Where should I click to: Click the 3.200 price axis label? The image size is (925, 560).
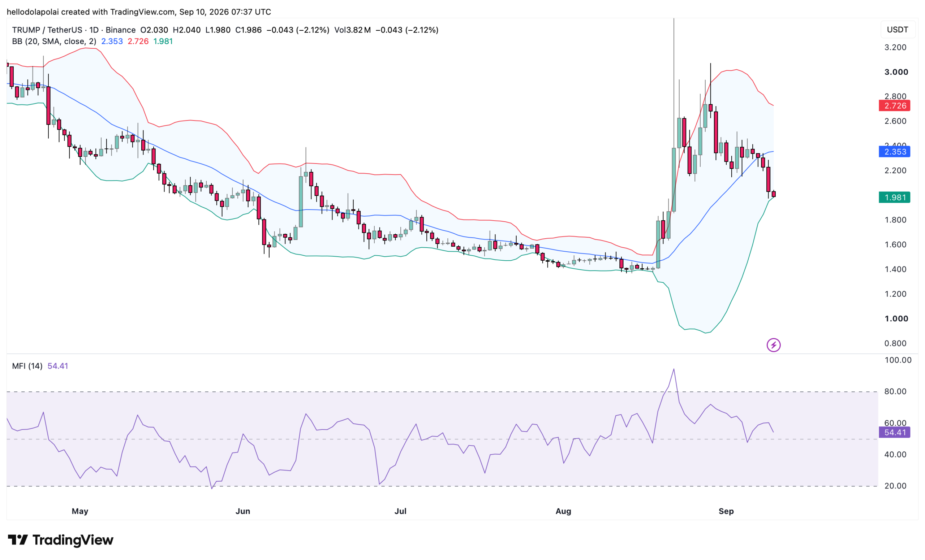tap(895, 47)
